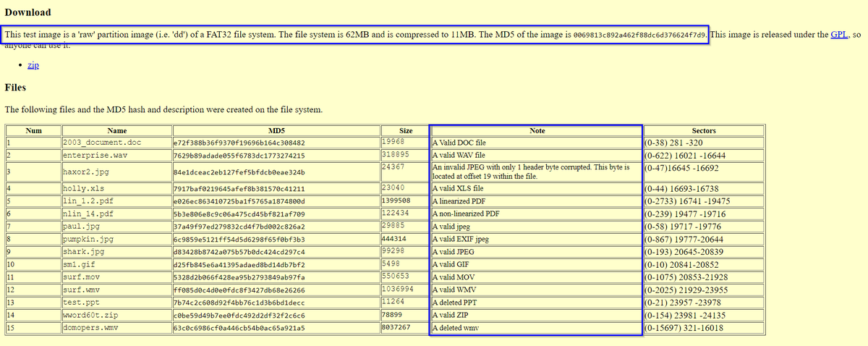Click note 'A Valid DOC file'
This screenshot has width=868, height=346.
pyautogui.click(x=459, y=143)
